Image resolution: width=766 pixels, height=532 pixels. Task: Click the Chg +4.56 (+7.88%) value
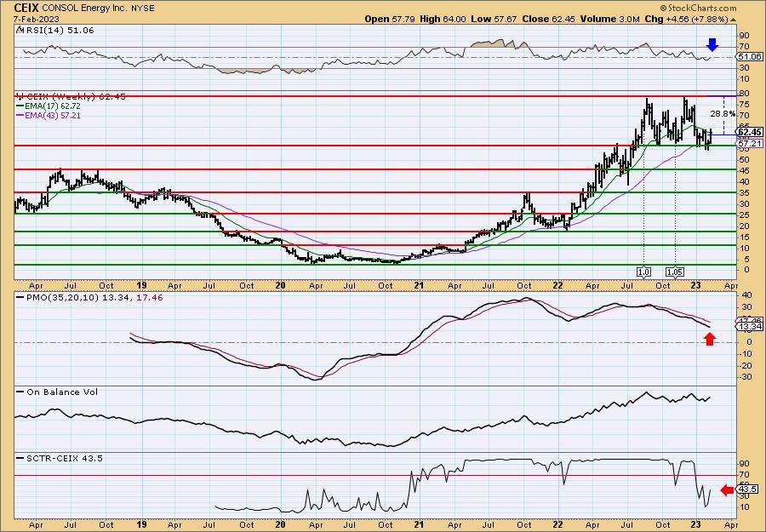point(689,19)
